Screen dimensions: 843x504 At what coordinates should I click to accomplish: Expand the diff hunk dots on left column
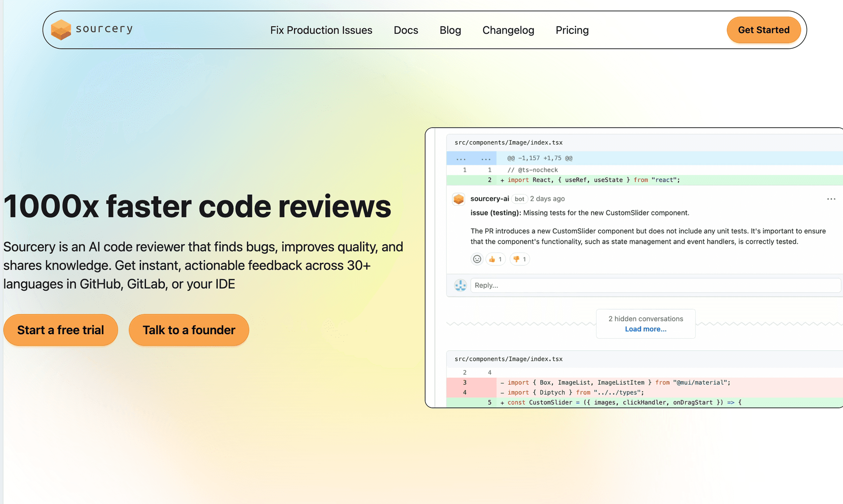pyautogui.click(x=461, y=158)
